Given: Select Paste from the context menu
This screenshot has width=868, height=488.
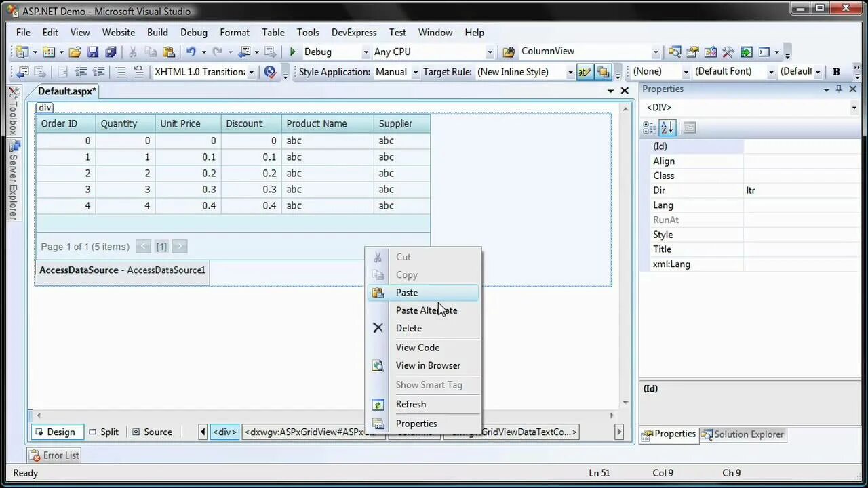Looking at the screenshot, I should click(x=423, y=293).
